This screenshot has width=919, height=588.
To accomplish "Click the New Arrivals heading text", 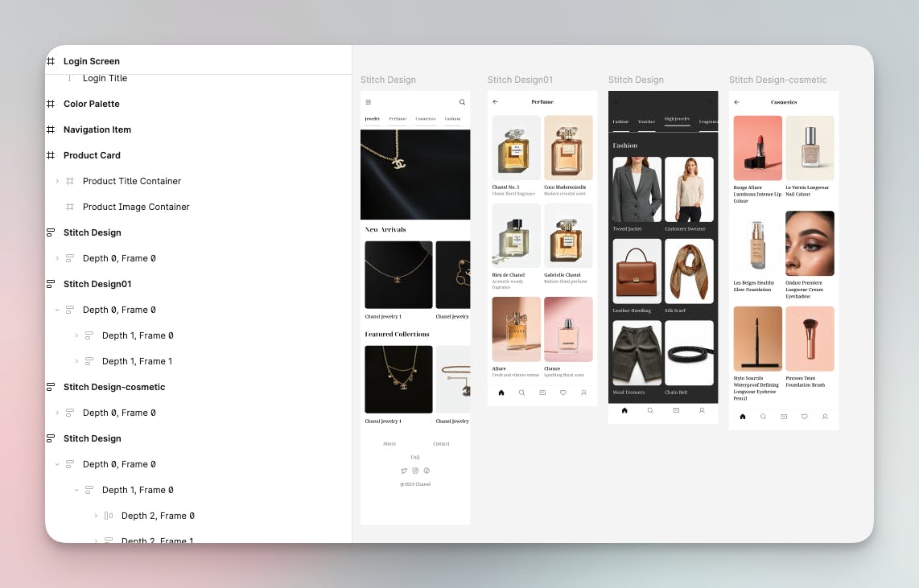I will pos(385,229).
